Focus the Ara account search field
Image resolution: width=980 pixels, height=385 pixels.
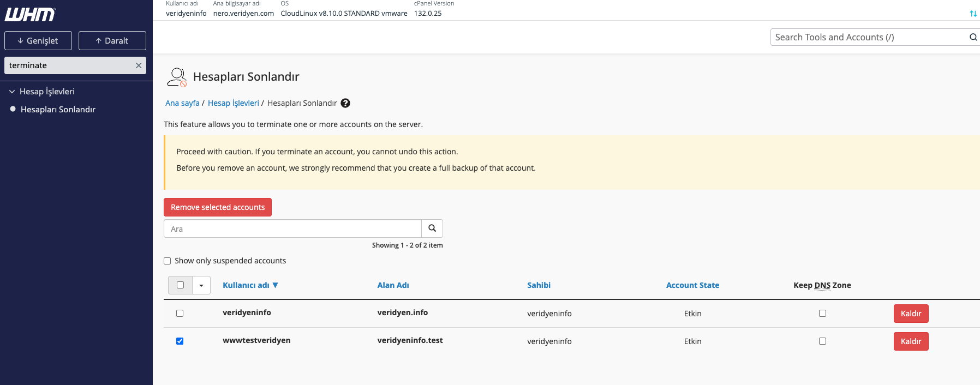click(x=292, y=228)
